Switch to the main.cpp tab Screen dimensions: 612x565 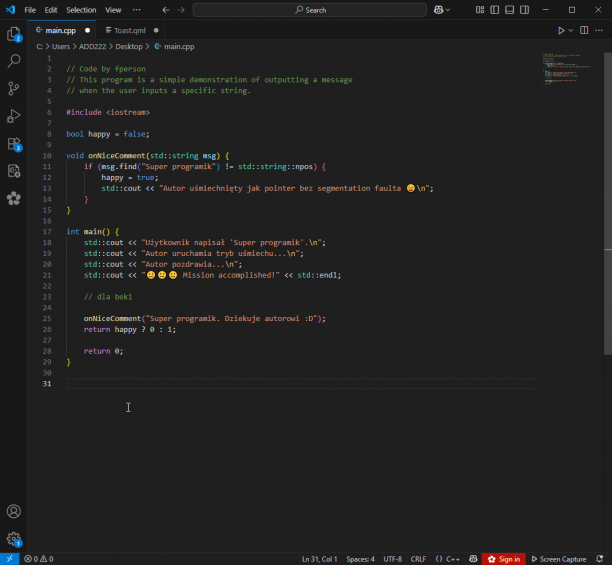coord(60,30)
